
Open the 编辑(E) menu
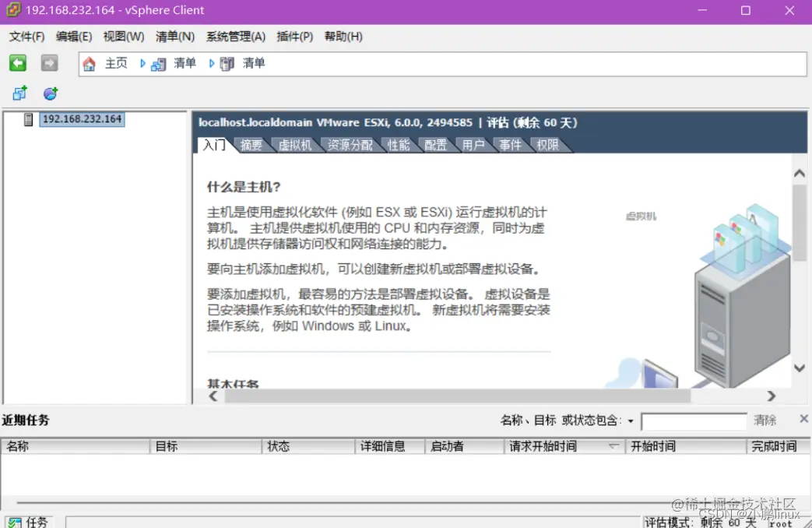pos(73,37)
